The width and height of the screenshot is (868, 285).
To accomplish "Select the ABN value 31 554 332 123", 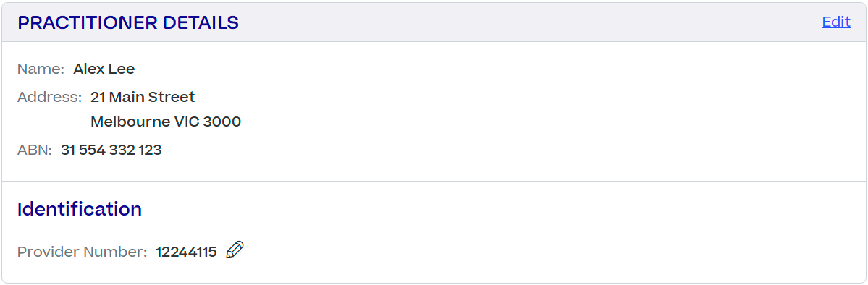I will [111, 150].
